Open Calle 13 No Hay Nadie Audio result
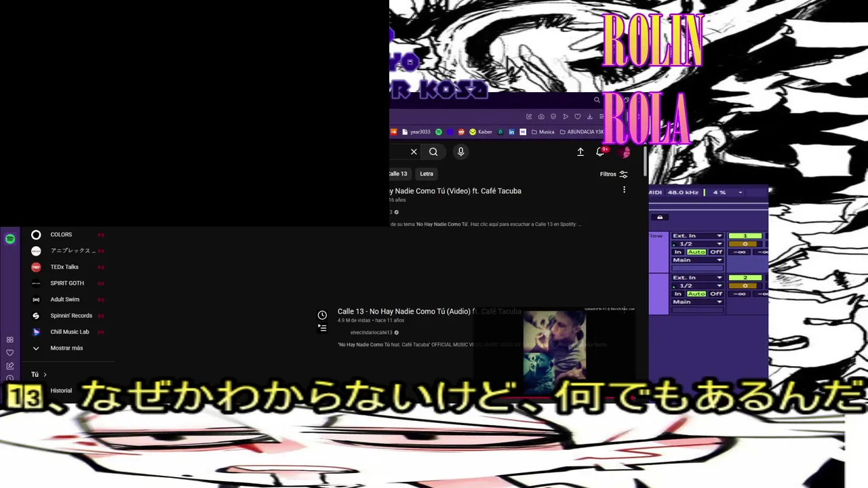Viewport: 868px width, 488px height. pyautogui.click(x=429, y=312)
